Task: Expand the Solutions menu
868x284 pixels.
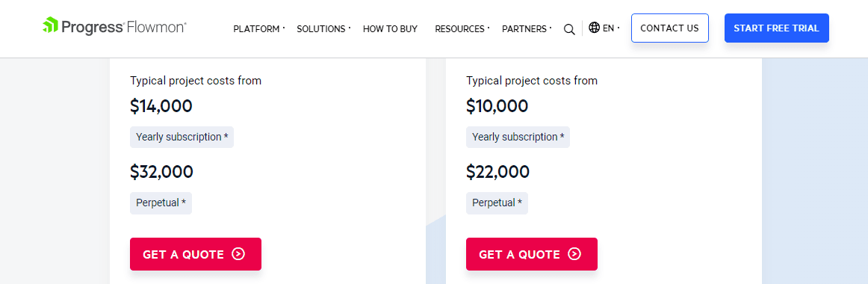Action: click(324, 29)
